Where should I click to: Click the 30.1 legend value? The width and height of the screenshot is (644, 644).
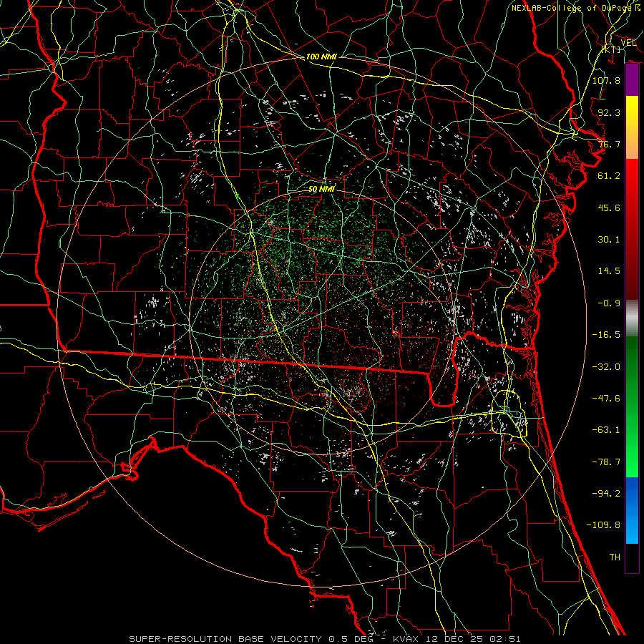click(x=609, y=240)
